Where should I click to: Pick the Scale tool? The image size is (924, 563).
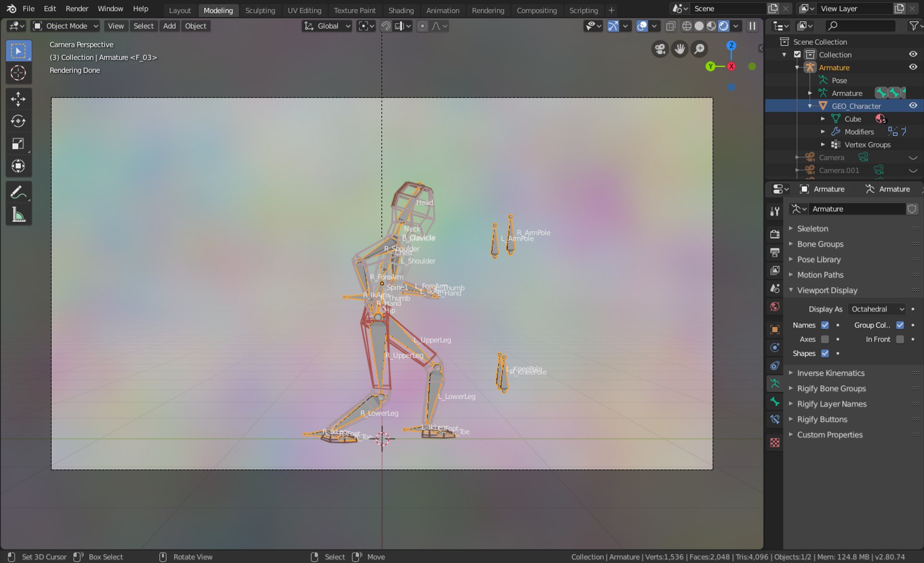click(18, 144)
